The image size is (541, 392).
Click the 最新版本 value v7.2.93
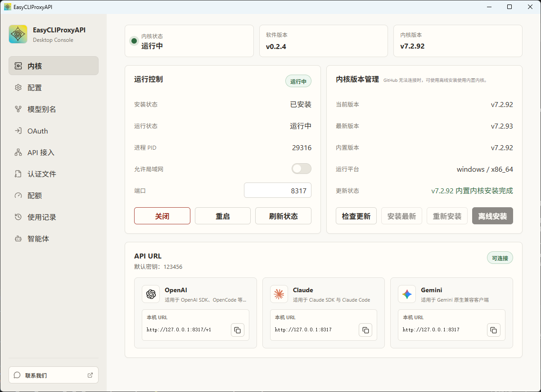[502, 126]
